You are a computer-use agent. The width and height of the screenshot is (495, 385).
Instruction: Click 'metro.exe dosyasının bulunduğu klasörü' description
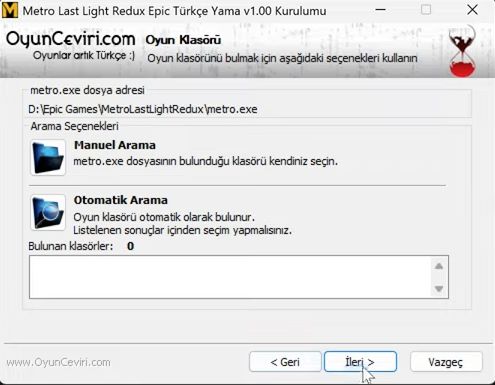click(x=205, y=161)
